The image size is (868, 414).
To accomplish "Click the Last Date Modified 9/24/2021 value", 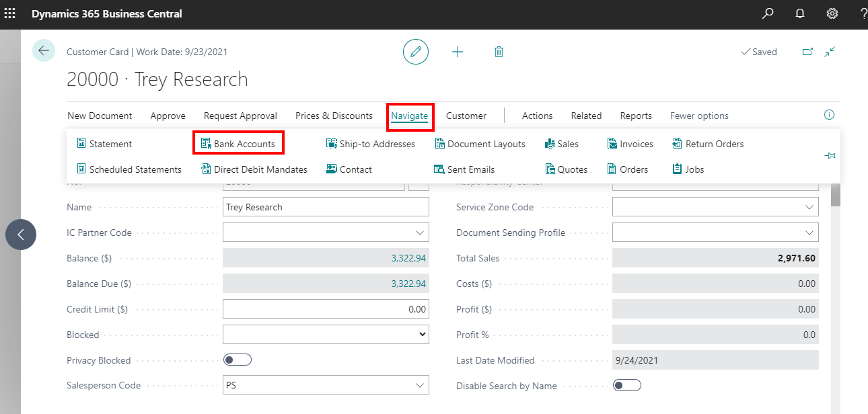I will [x=637, y=360].
